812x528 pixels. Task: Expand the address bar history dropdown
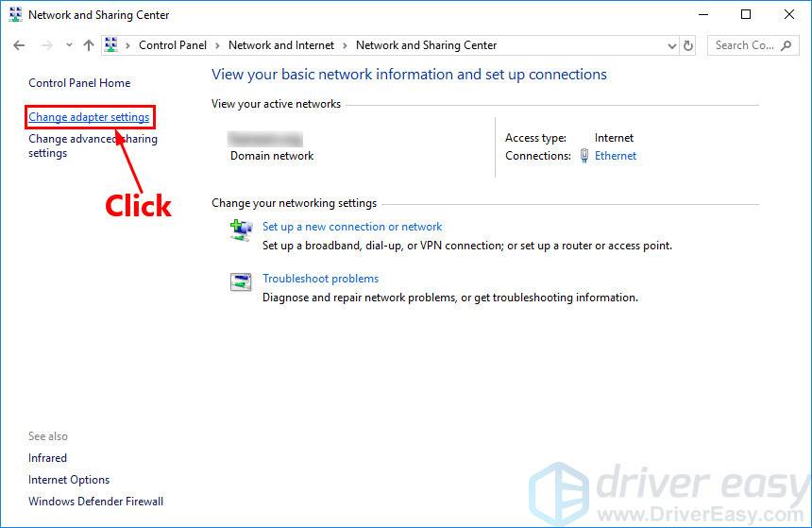click(x=671, y=46)
